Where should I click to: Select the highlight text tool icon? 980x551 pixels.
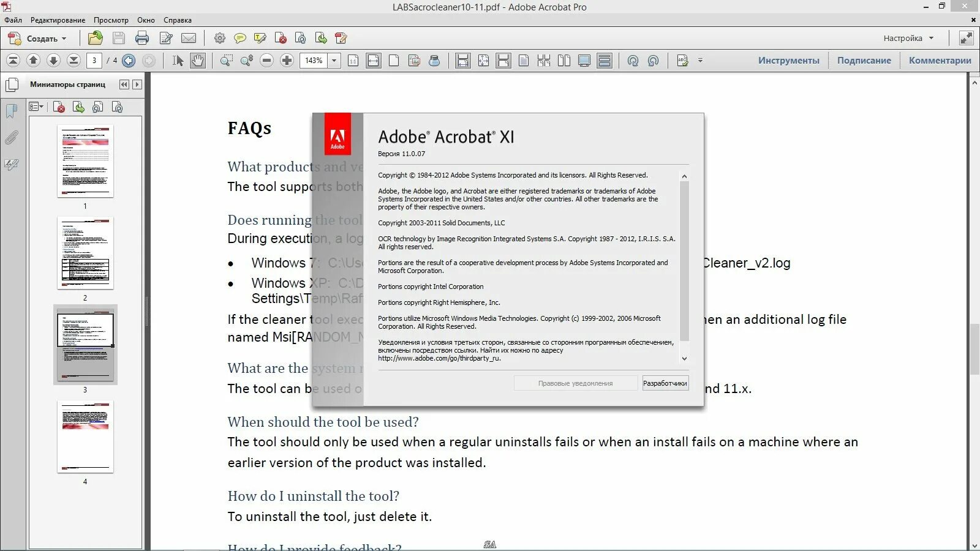point(260,38)
